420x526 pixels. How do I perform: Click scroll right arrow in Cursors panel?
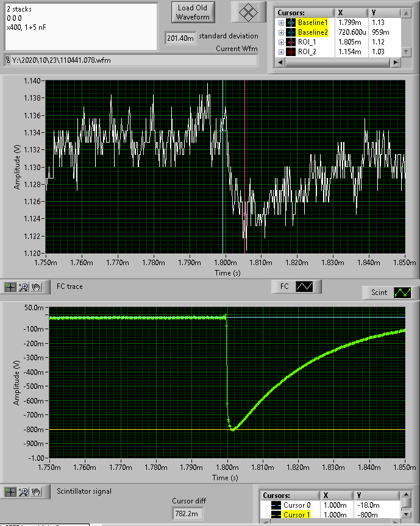(x=396, y=62)
